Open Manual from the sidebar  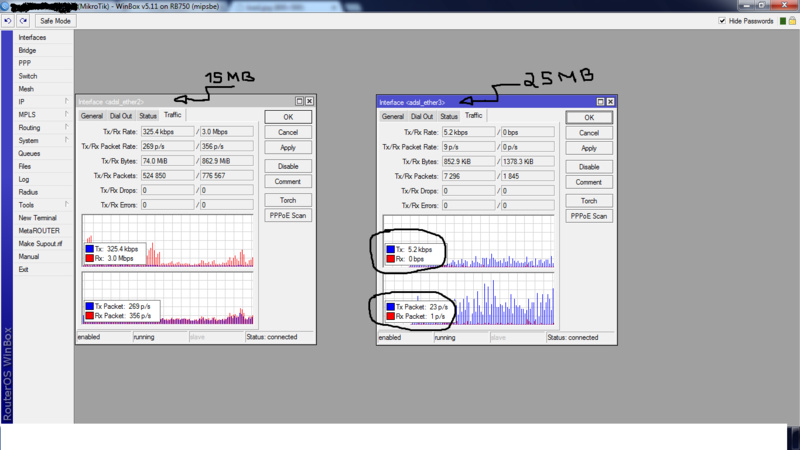pos(29,257)
